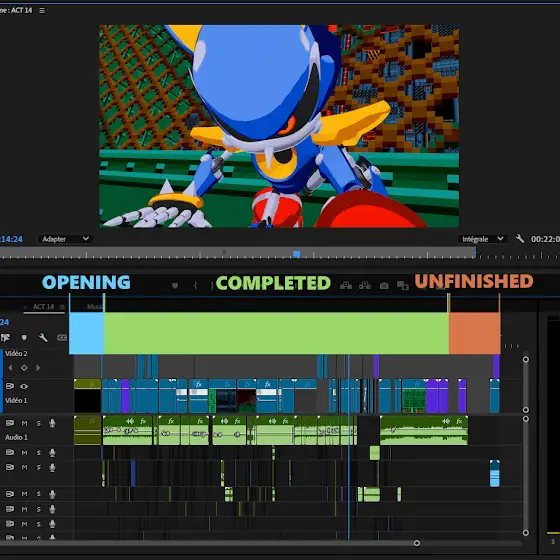Image resolution: width=560 pixels, height=560 pixels.
Task: Toggle sync lock on Vidéo 1 track
Action: coord(10,386)
